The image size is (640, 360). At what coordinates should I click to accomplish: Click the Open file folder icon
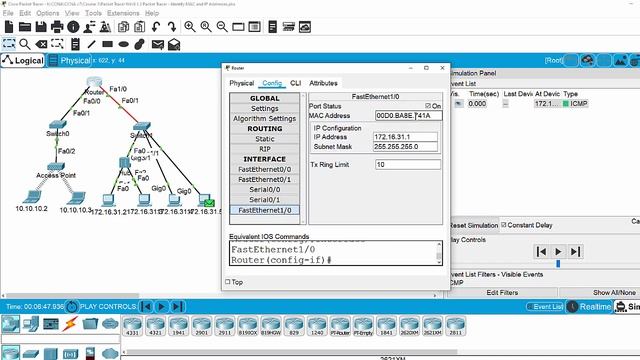(25, 27)
